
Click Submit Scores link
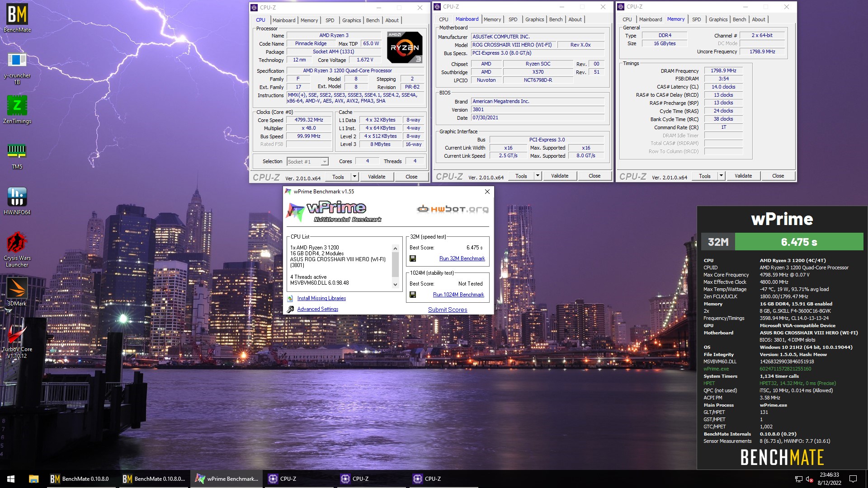[x=448, y=310]
